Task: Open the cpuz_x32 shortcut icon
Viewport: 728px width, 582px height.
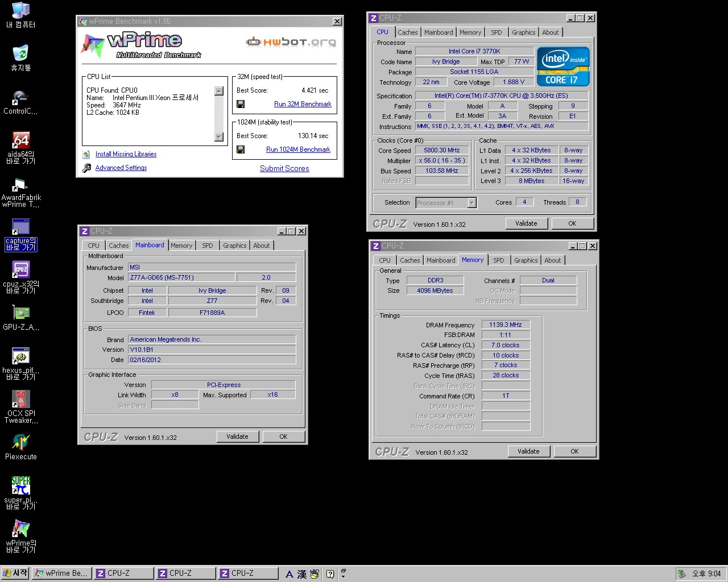Action: tap(20, 277)
